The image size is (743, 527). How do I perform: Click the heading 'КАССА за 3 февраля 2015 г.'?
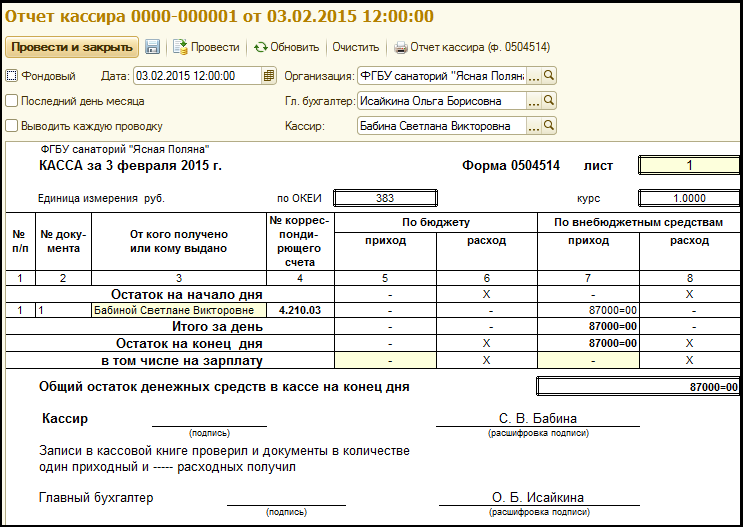coord(130,166)
